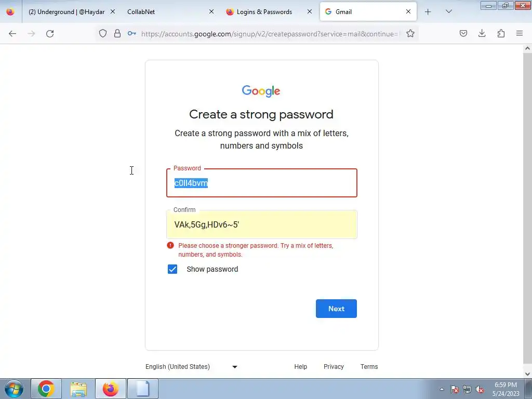Click the saved-password key icon in the address bar
532x399 pixels.
(132, 33)
